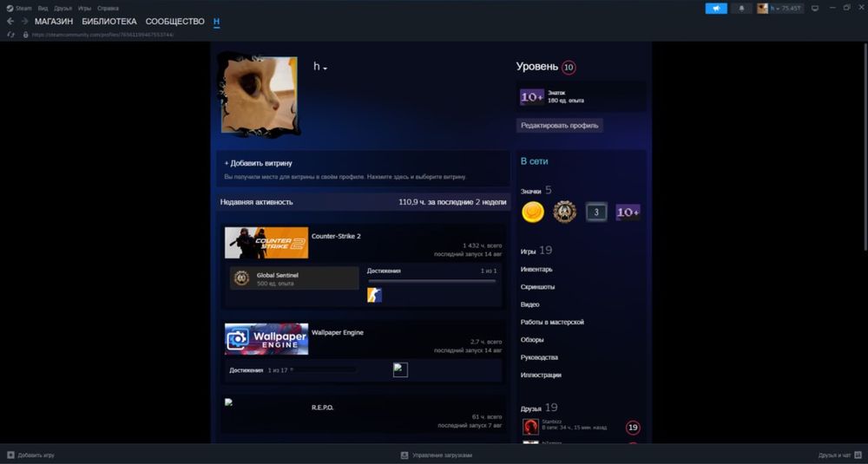Open the Иллюстрации link
Viewport: 868px width, 464px height.
pyautogui.click(x=541, y=375)
